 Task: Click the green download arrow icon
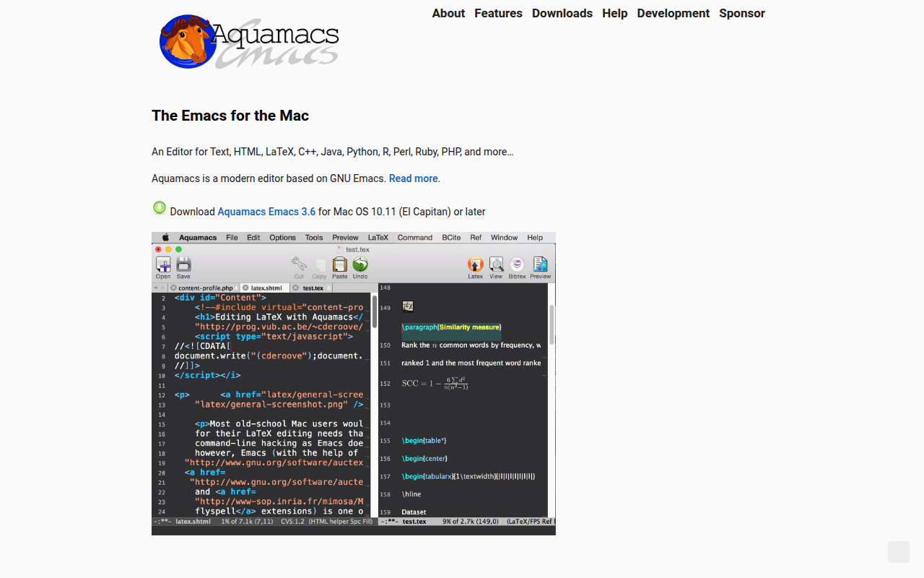[x=160, y=208]
